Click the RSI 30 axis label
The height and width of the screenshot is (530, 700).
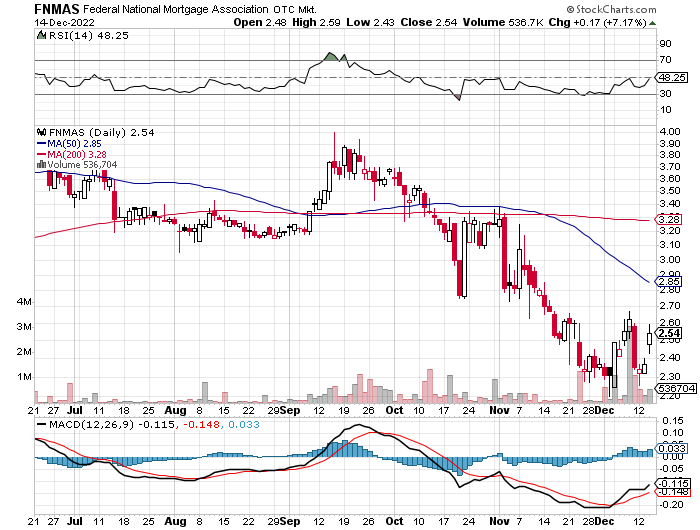665,93
